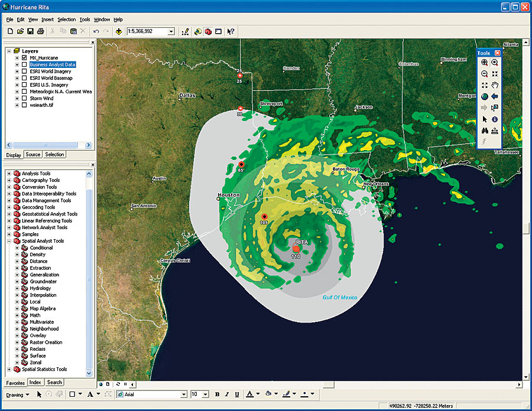Open the Editor toolbar pencil icon
This screenshot has height=411, width=532.
185,31
